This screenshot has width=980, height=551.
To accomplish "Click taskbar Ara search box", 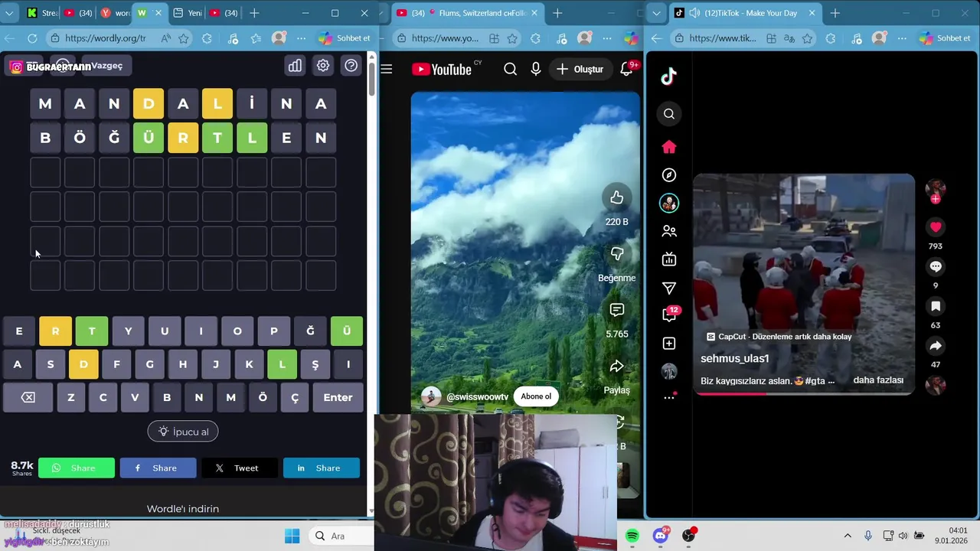I will pos(341,536).
